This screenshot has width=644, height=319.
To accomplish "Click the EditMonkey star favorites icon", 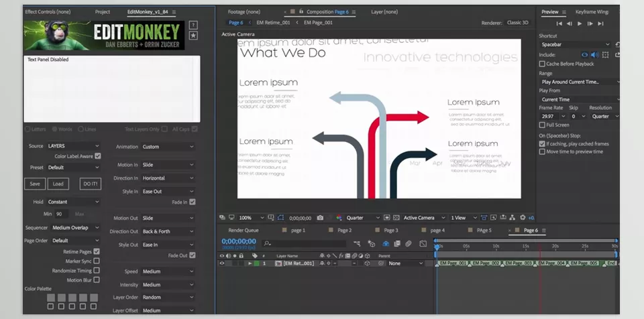I will tap(193, 36).
